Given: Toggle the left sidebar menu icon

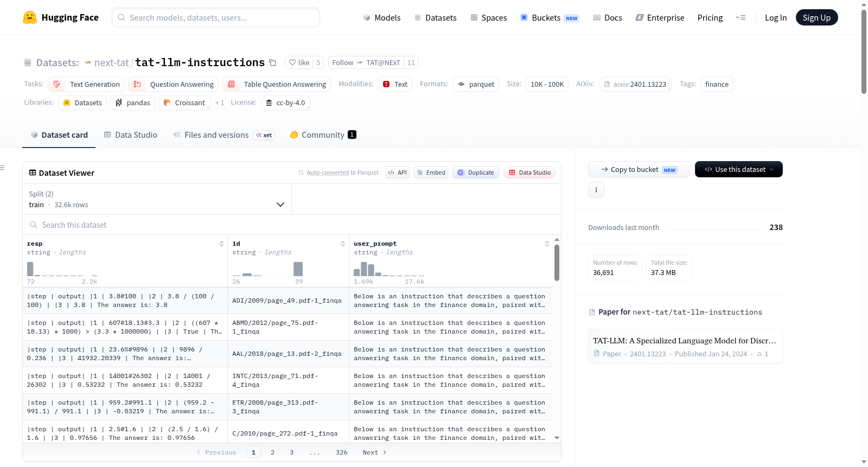Looking at the screenshot, I should point(2,168).
